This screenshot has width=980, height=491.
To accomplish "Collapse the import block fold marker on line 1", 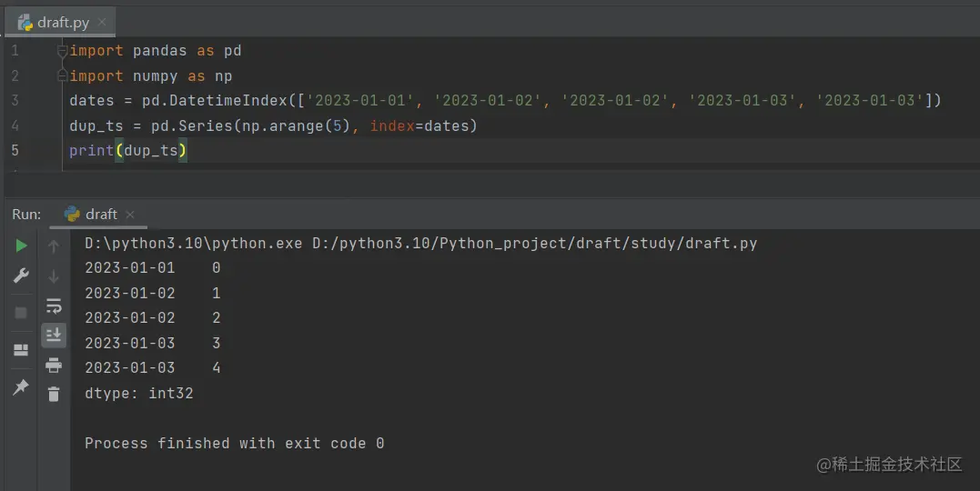I will point(62,51).
